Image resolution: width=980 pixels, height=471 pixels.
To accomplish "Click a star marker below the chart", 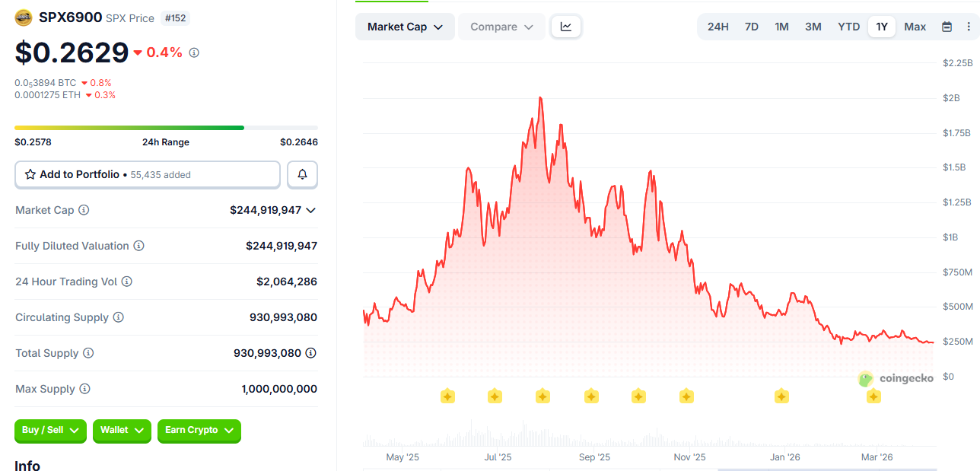I will (447, 396).
